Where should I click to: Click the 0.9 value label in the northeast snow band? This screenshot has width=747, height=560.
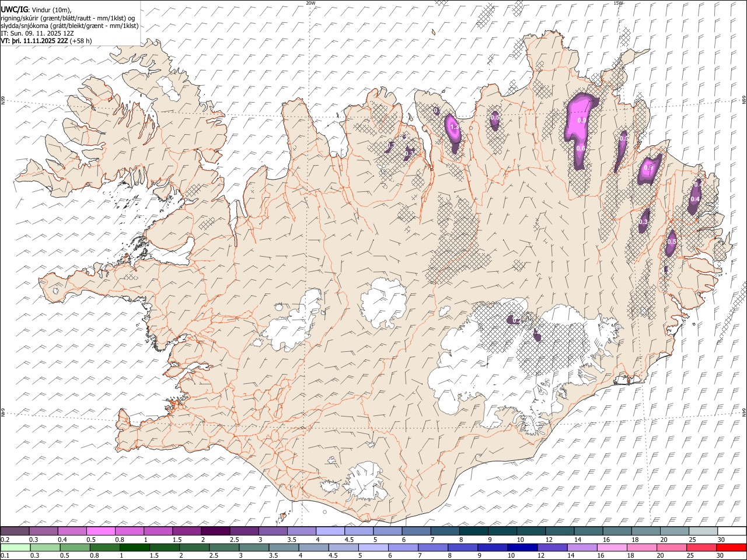(581, 120)
